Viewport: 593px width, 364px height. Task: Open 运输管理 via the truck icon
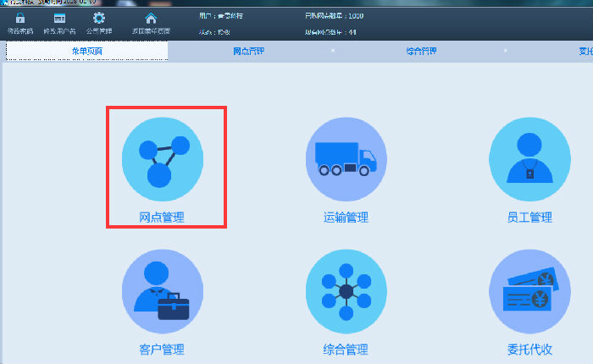[x=346, y=158]
